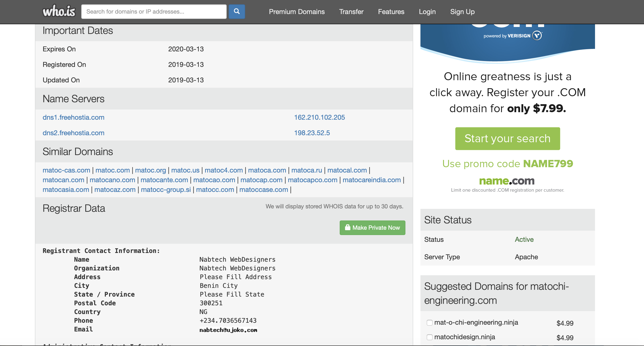The image size is (644, 346).
Task: Open similar domain matocal.com
Action: click(347, 170)
